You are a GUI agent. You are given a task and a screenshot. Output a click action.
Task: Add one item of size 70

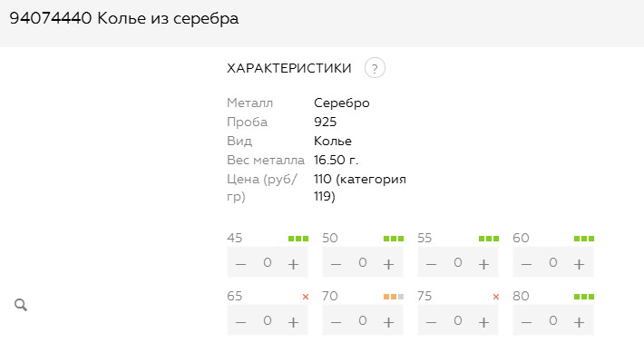click(x=388, y=322)
